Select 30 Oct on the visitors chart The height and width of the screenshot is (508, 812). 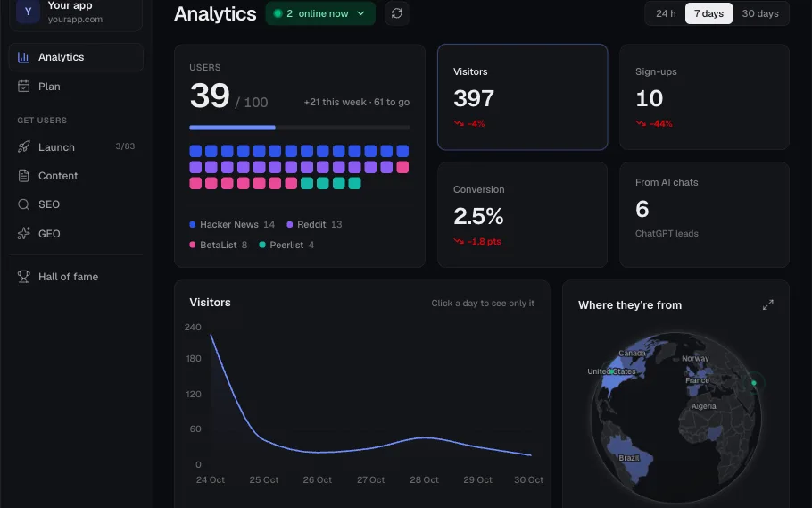tap(529, 479)
